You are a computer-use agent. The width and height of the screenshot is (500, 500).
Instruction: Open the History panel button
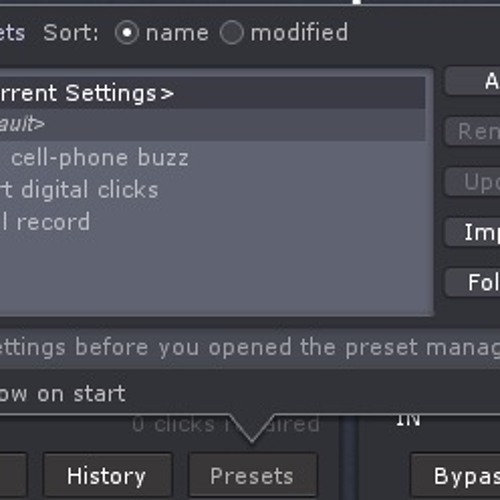click(x=107, y=475)
